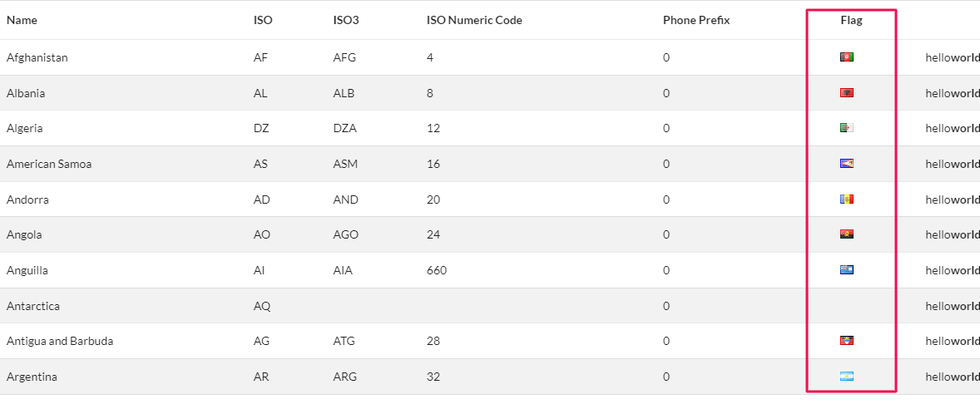
Task: Click the Albania flag icon
Action: click(x=847, y=93)
